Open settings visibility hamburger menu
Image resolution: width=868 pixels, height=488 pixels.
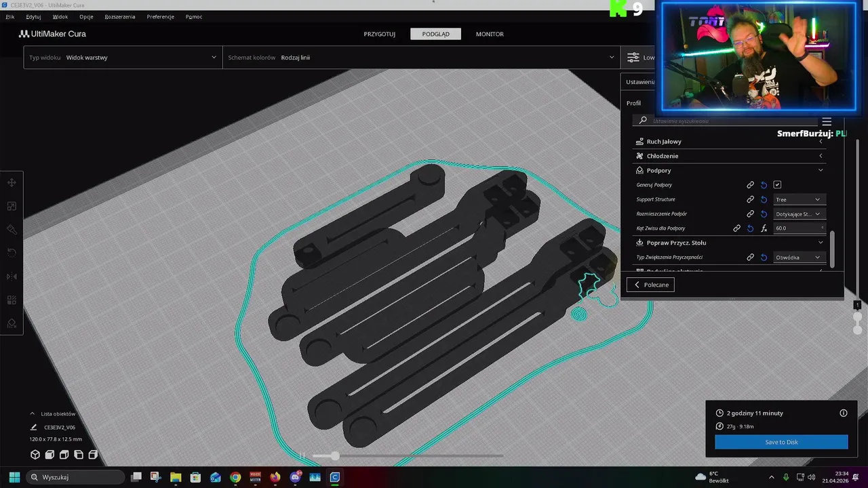(x=826, y=121)
